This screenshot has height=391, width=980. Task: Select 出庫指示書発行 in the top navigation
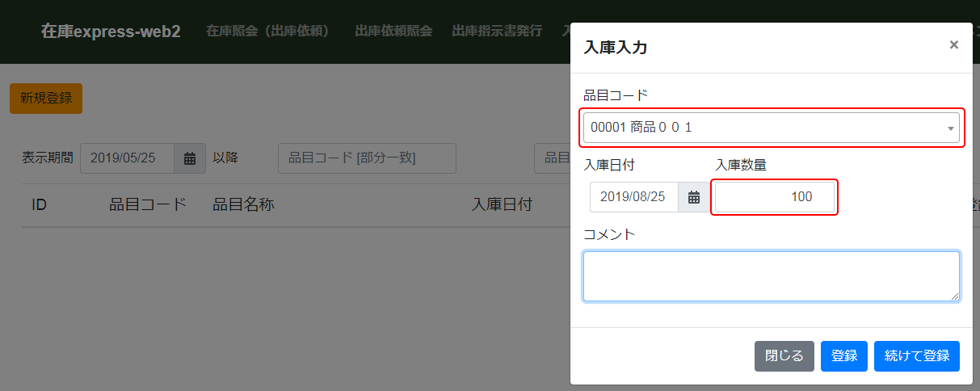[x=497, y=32]
